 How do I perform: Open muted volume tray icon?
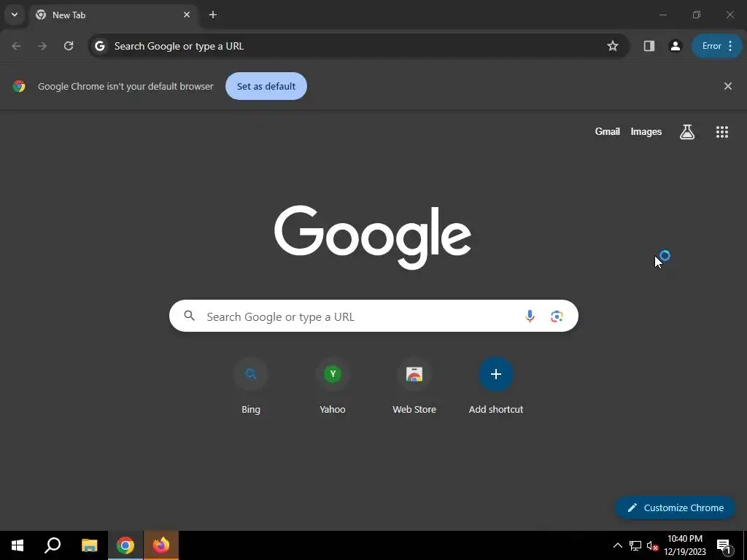pos(652,545)
